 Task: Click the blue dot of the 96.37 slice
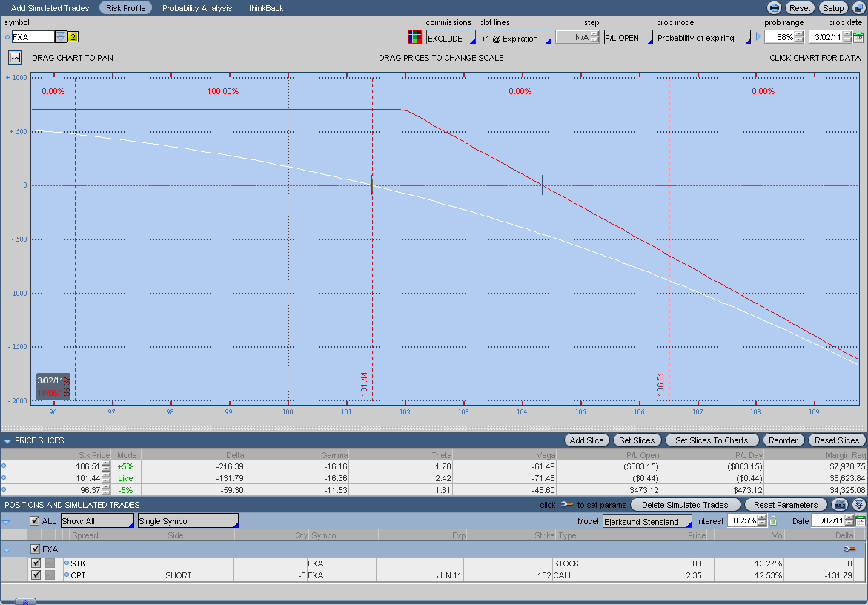pos(4,490)
